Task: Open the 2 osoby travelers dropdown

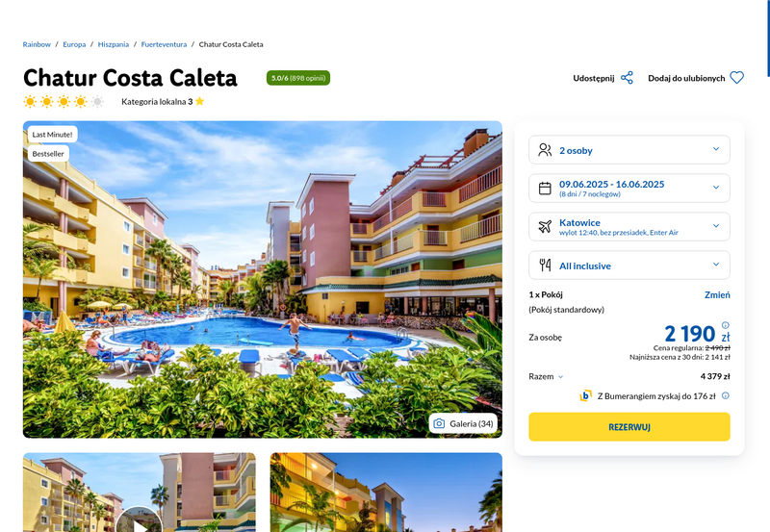Action: 629,150
